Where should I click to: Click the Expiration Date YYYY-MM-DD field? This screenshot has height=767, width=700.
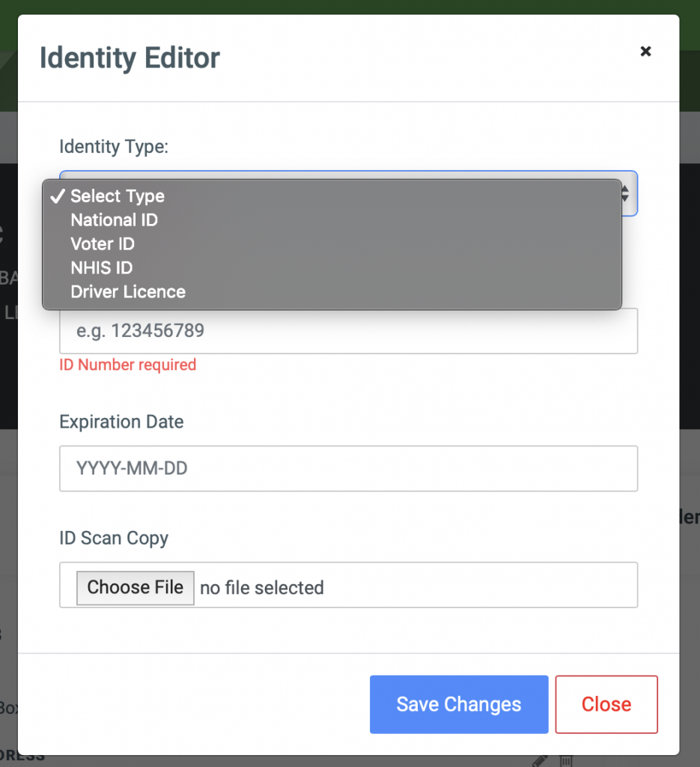pyautogui.click(x=348, y=468)
